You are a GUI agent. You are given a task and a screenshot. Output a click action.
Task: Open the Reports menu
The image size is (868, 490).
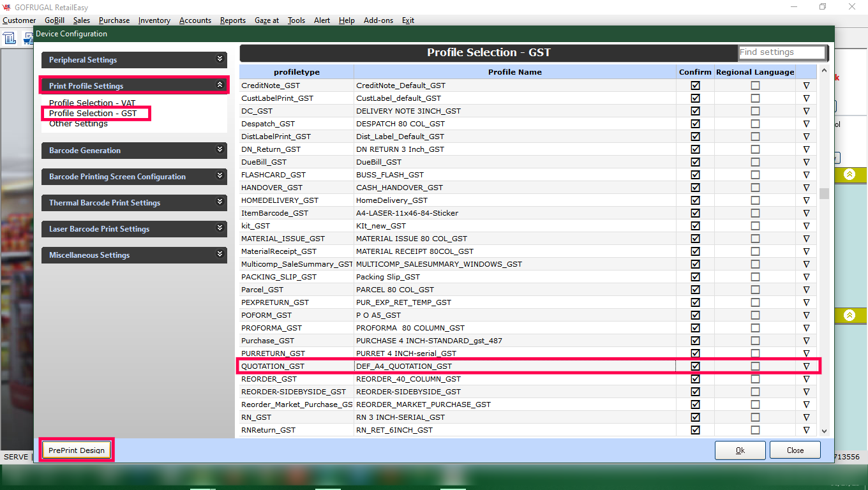(x=233, y=20)
